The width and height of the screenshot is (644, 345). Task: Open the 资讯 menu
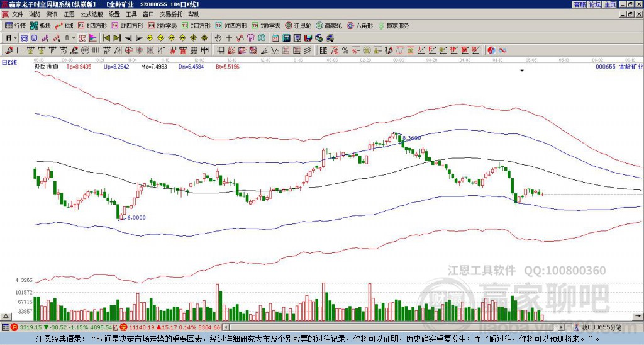pos(52,14)
